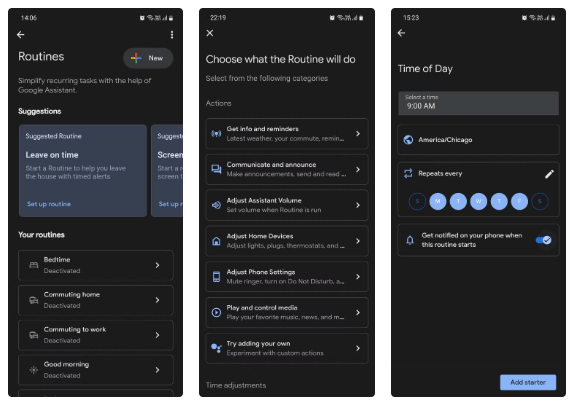Tap the Add starter button
572x404 pixels.
pyautogui.click(x=528, y=382)
